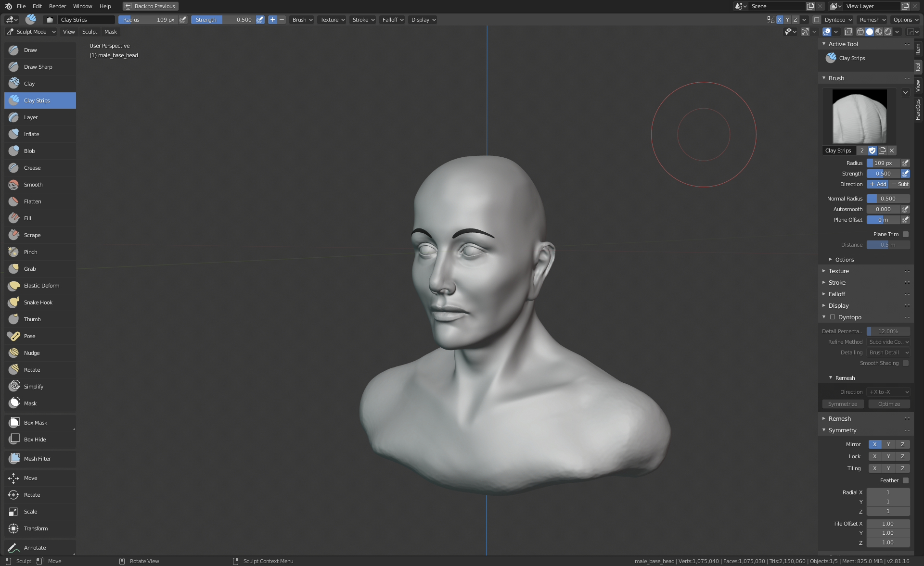Open the Render menu
Screen dimensions: 924x566
pyautogui.click(x=57, y=6)
